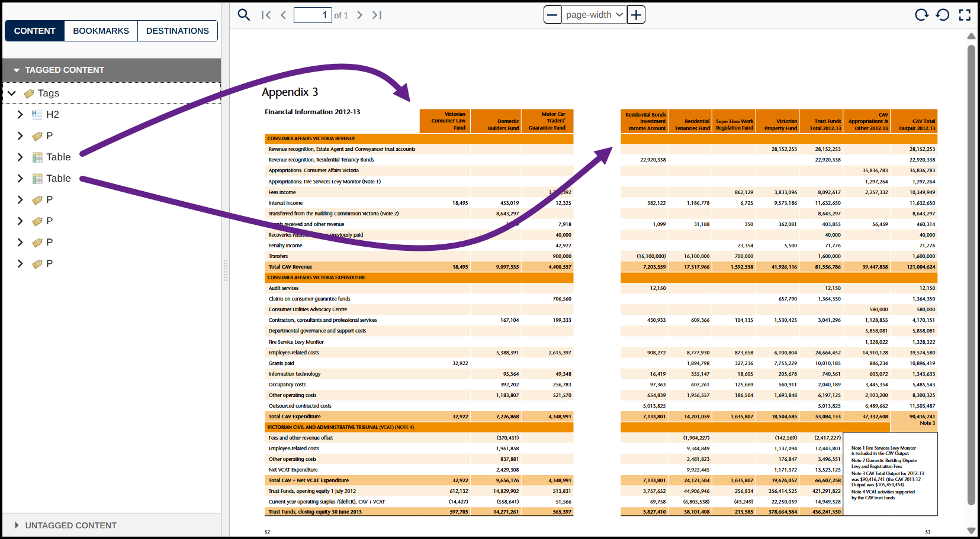Click the CAV Total Output 2012-13 header

point(914,121)
